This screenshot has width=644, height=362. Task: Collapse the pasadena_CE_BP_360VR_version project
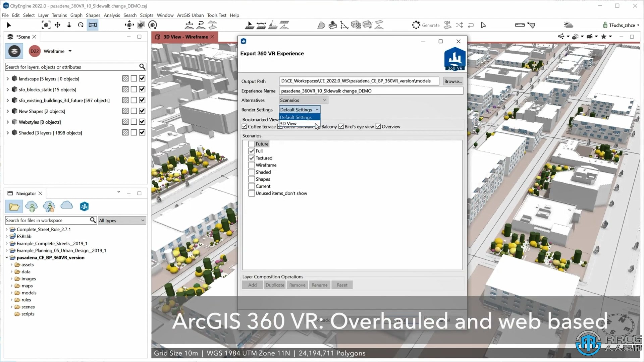7,257
